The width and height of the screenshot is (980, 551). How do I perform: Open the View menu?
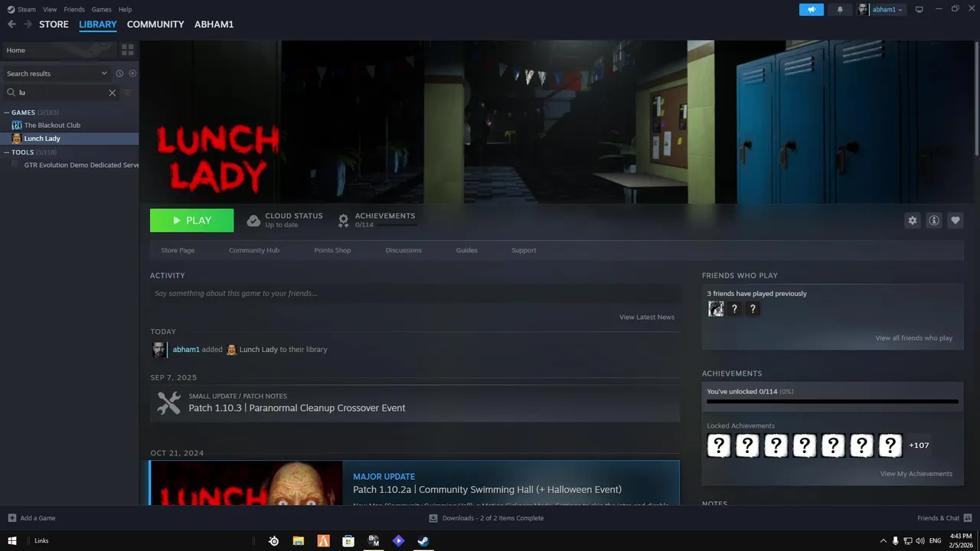(50, 9)
